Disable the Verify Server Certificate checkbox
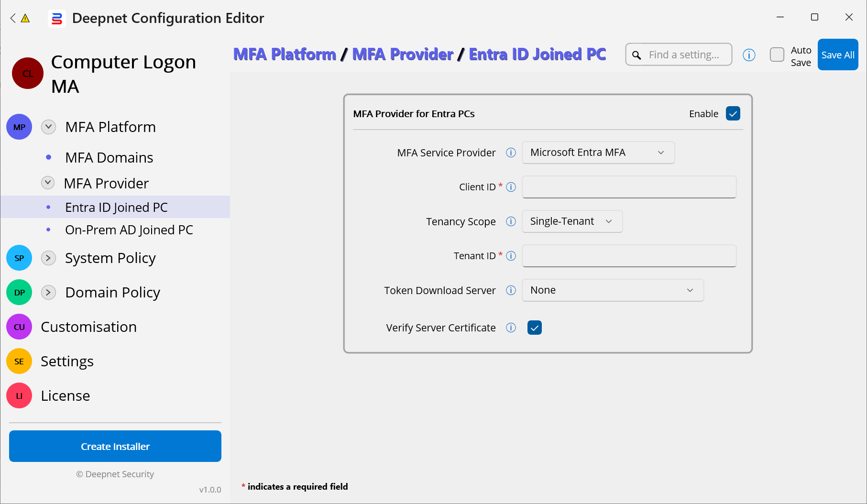Viewport: 867px width, 504px height. pyautogui.click(x=534, y=328)
